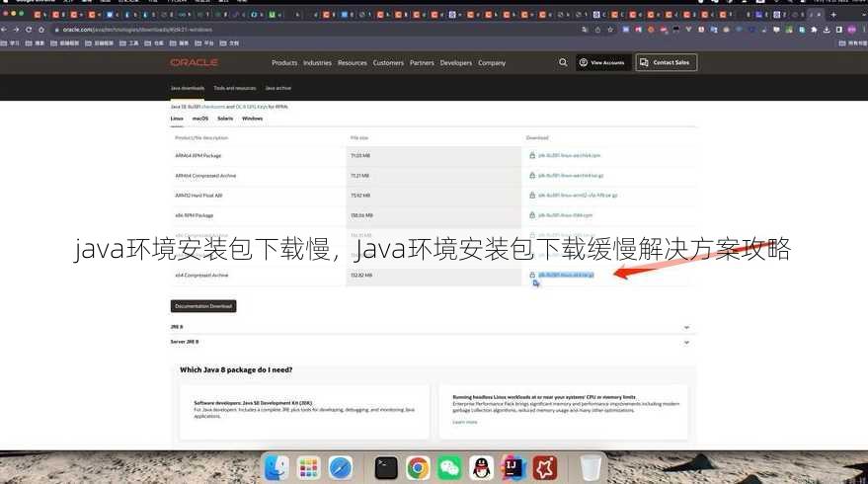Switch to the Solaris tab

tap(225, 119)
